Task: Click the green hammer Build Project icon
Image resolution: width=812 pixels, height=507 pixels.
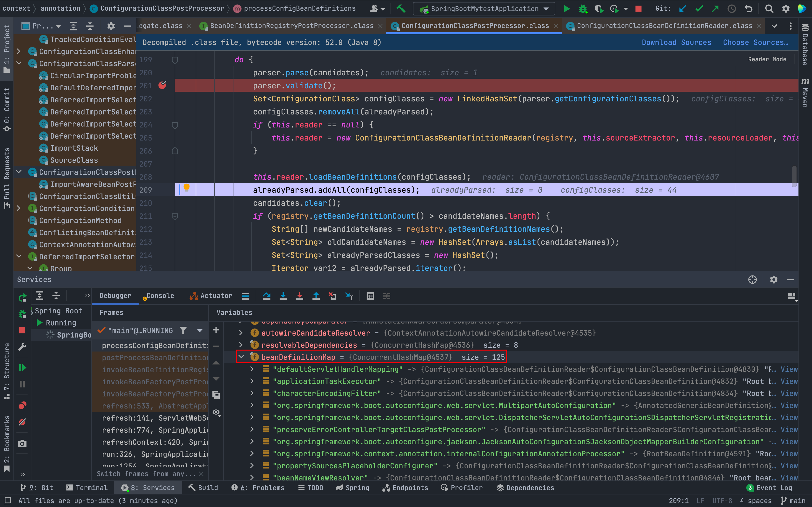Action: coord(401,9)
